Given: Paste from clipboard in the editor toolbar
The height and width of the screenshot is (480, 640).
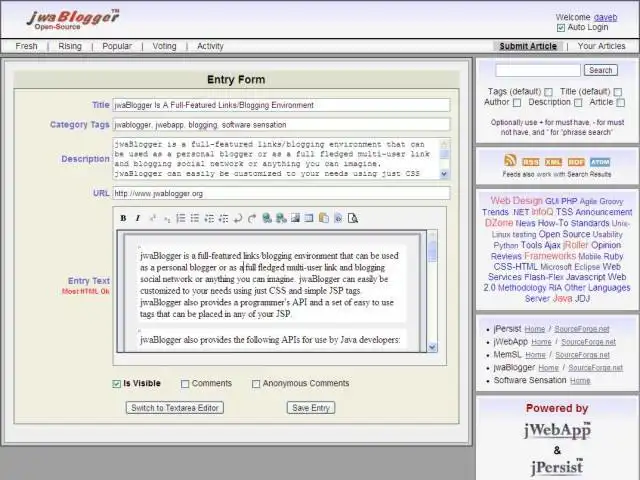Looking at the screenshot, I should click(x=324, y=218).
